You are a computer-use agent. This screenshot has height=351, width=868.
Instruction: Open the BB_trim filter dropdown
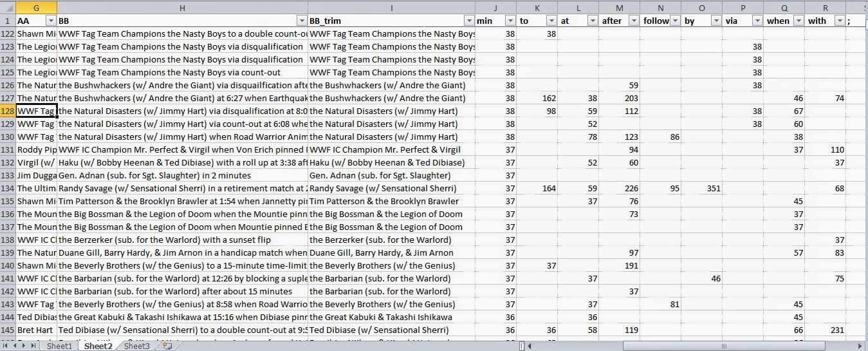[469, 21]
